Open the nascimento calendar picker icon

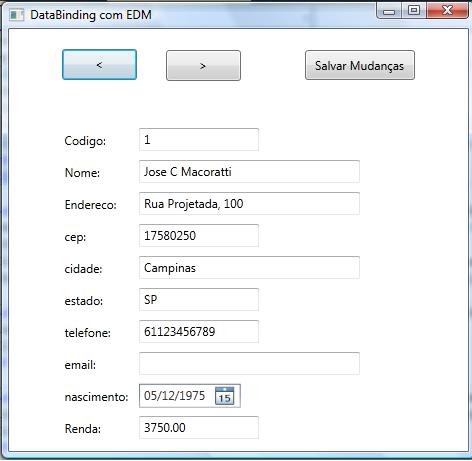(225, 396)
